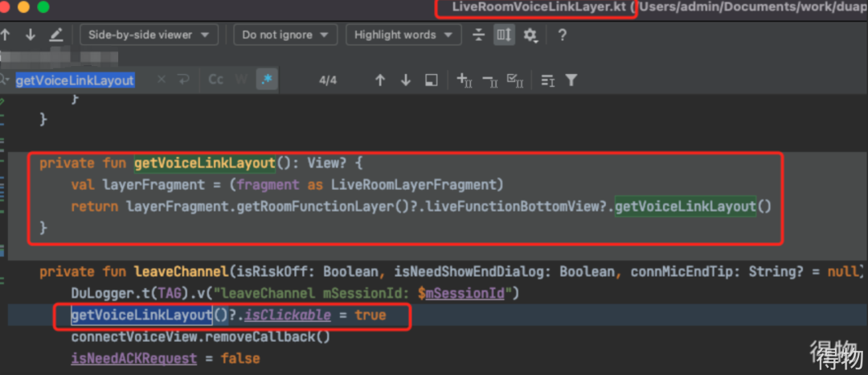This screenshot has height=375, width=868.
Task: Open diff settings gear icon
Action: pos(530,35)
